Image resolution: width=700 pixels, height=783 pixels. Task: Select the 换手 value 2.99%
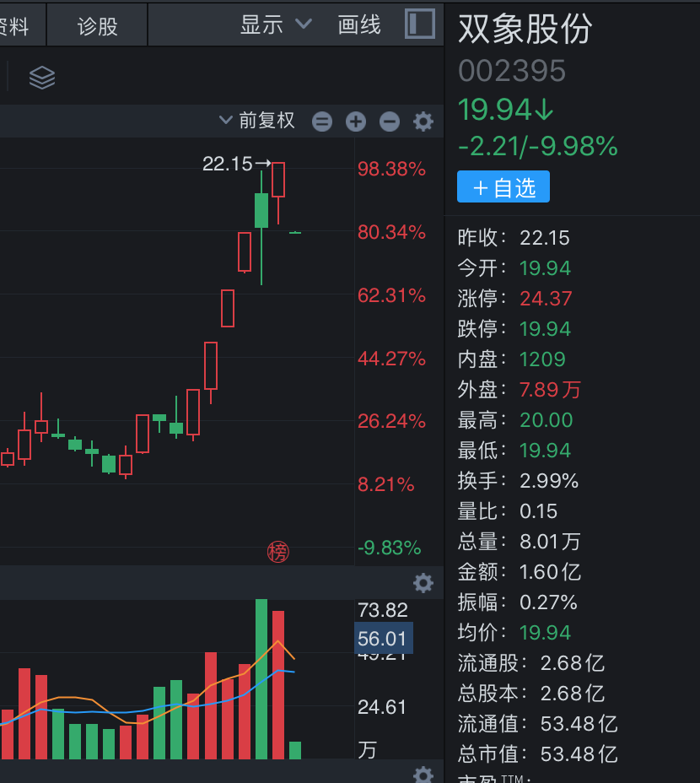click(549, 481)
